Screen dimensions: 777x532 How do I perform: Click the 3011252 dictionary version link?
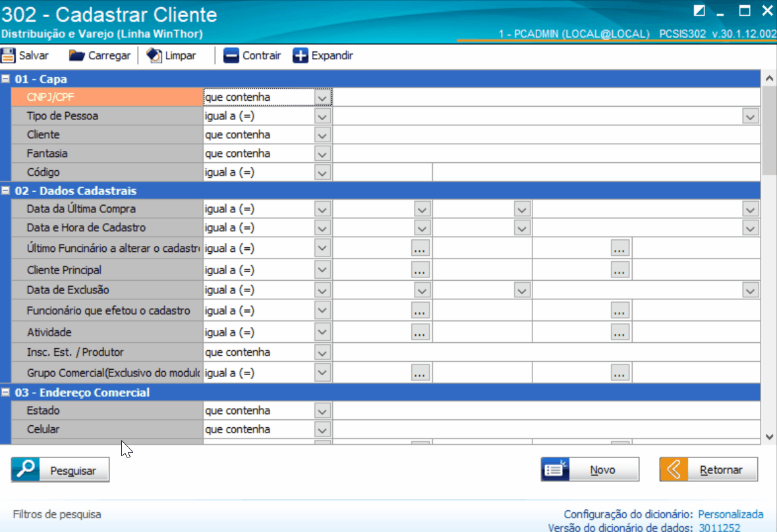click(720, 527)
